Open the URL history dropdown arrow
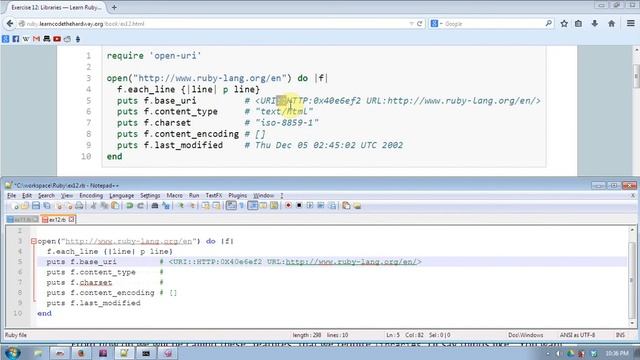 [411, 24]
